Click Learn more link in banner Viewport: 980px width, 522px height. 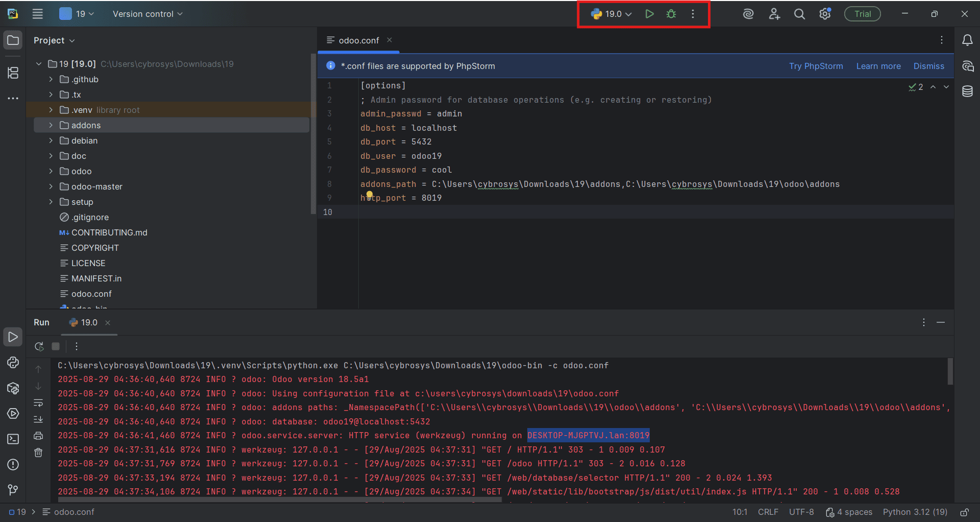pos(878,66)
